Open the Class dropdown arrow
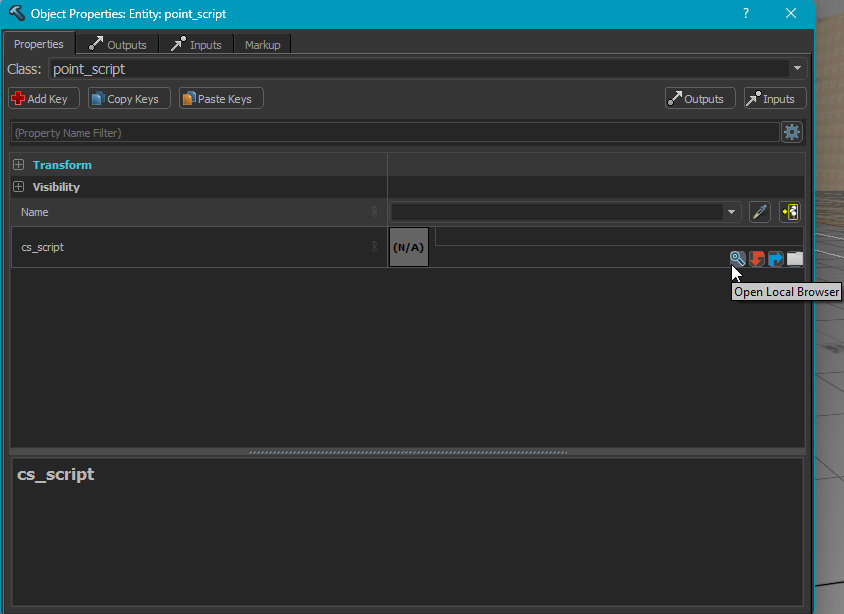This screenshot has height=614, width=844. coord(797,69)
